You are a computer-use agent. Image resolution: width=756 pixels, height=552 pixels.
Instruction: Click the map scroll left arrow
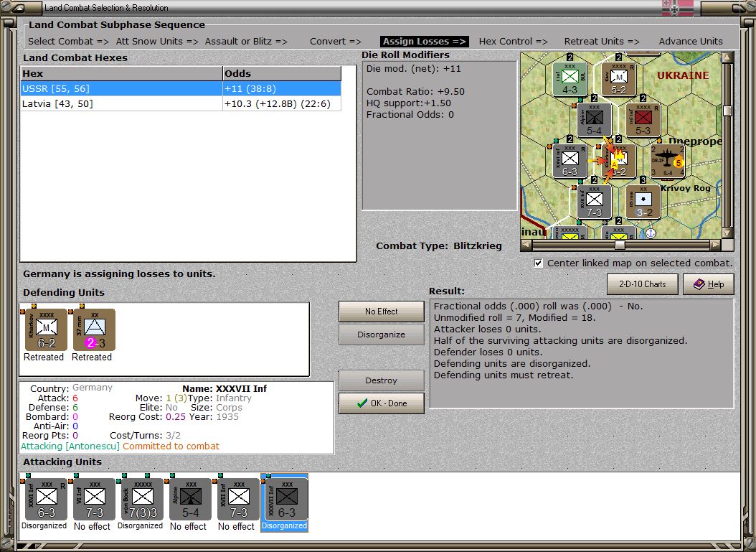click(x=526, y=245)
